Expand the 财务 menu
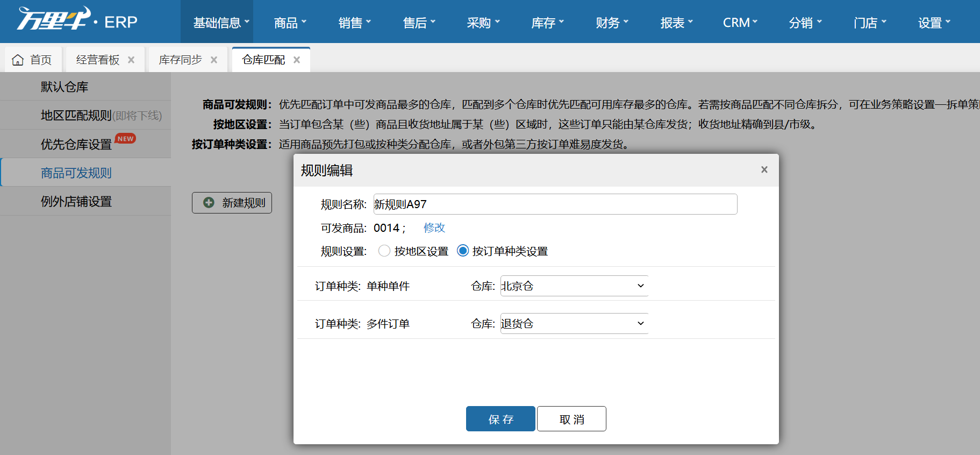The image size is (980, 455). pos(612,23)
